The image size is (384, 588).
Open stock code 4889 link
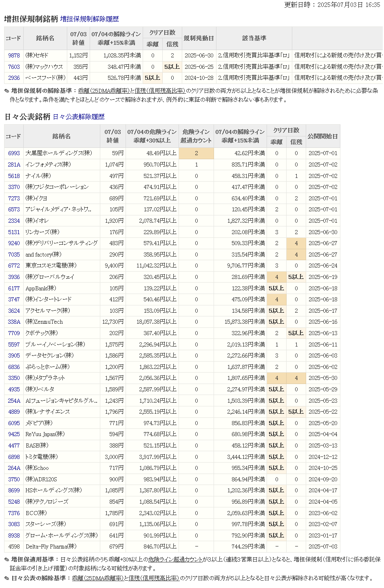point(14,412)
